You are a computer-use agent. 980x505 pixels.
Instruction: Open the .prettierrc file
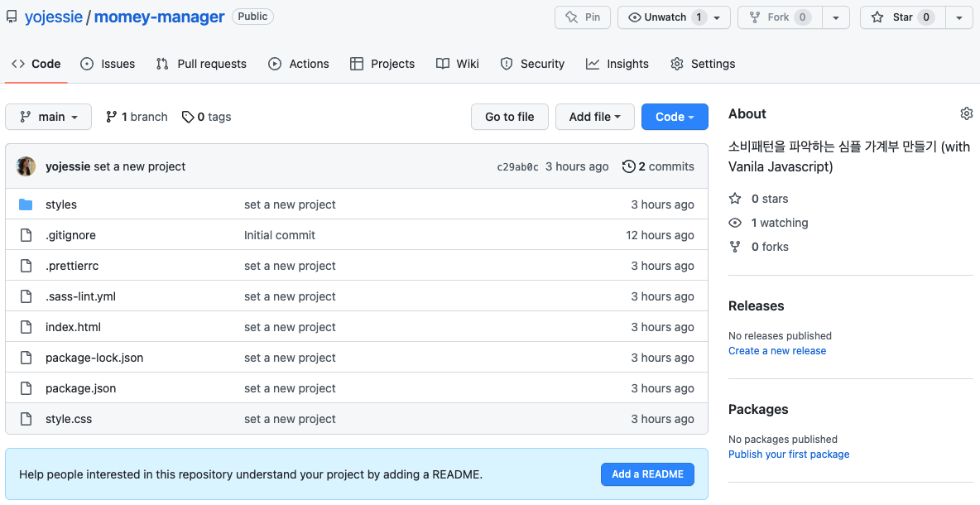72,266
